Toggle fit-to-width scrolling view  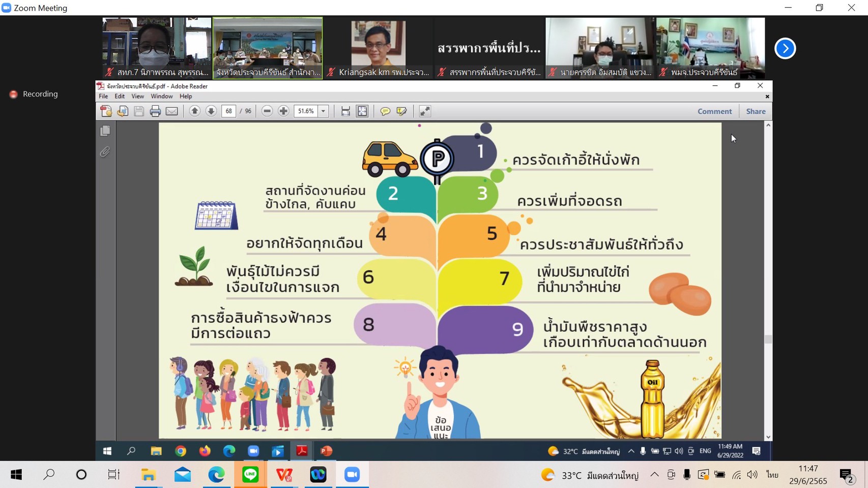click(345, 111)
